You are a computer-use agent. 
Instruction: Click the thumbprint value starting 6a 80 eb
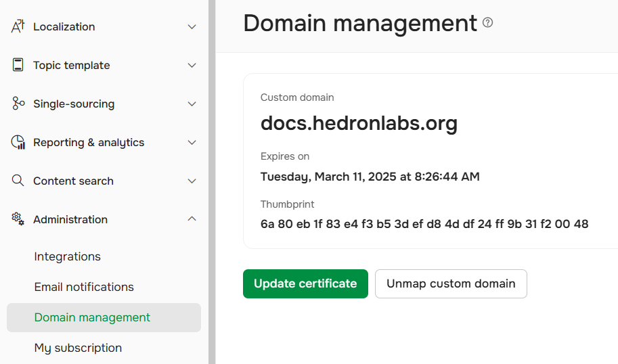[424, 224]
